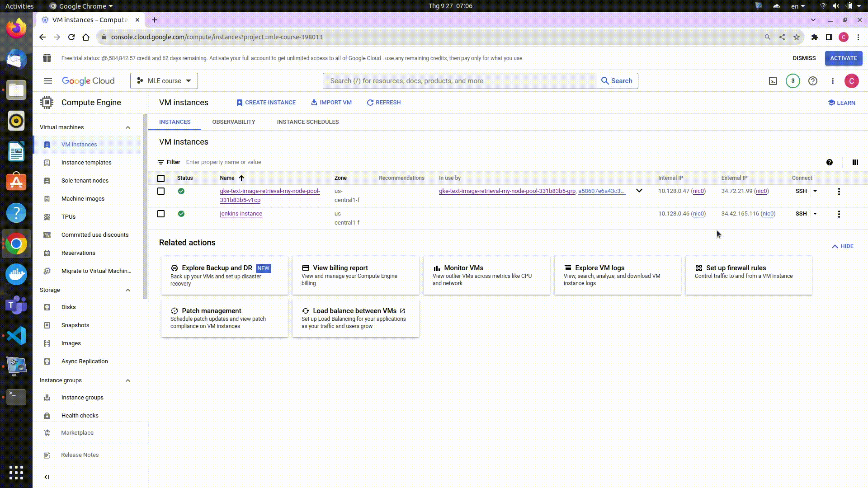
Task: Click the filter property input field
Action: pos(223,162)
